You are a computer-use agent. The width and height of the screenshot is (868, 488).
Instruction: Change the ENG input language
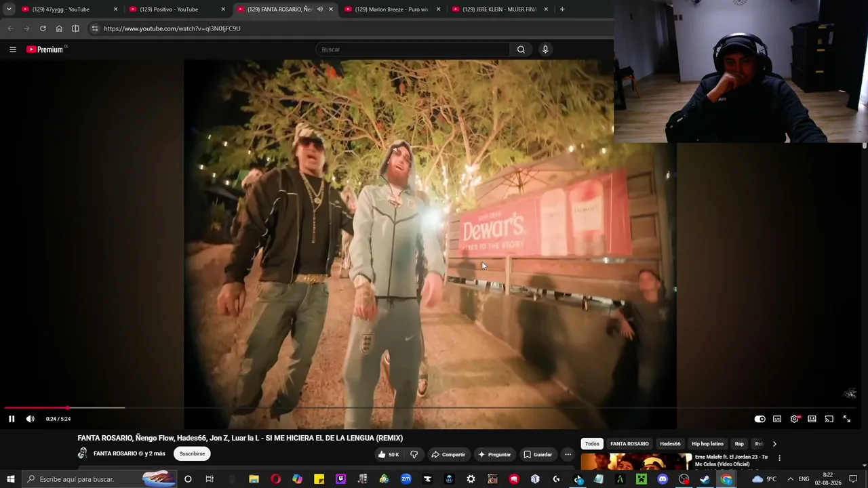pos(804,479)
